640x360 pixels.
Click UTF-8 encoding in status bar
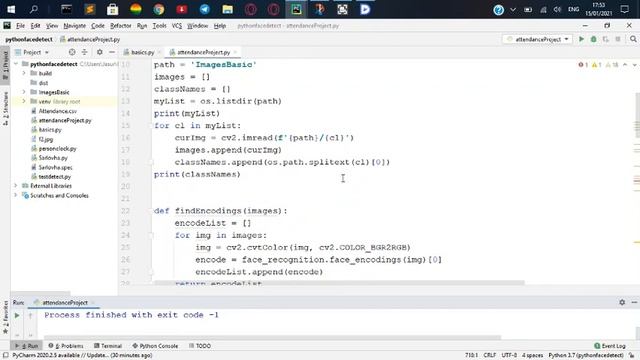tap(509, 356)
